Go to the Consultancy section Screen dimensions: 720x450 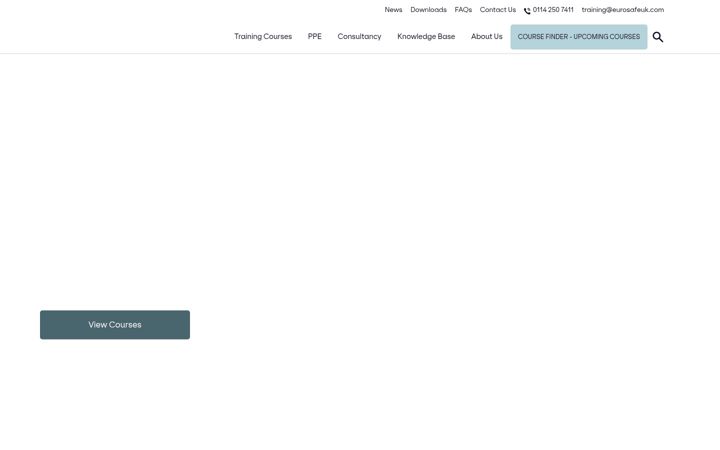click(x=359, y=36)
